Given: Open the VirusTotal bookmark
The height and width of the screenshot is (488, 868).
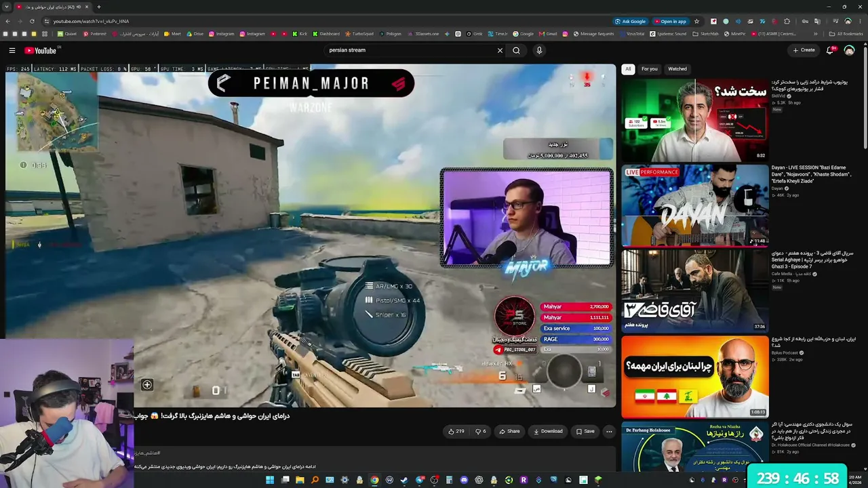Looking at the screenshot, I should [631, 34].
